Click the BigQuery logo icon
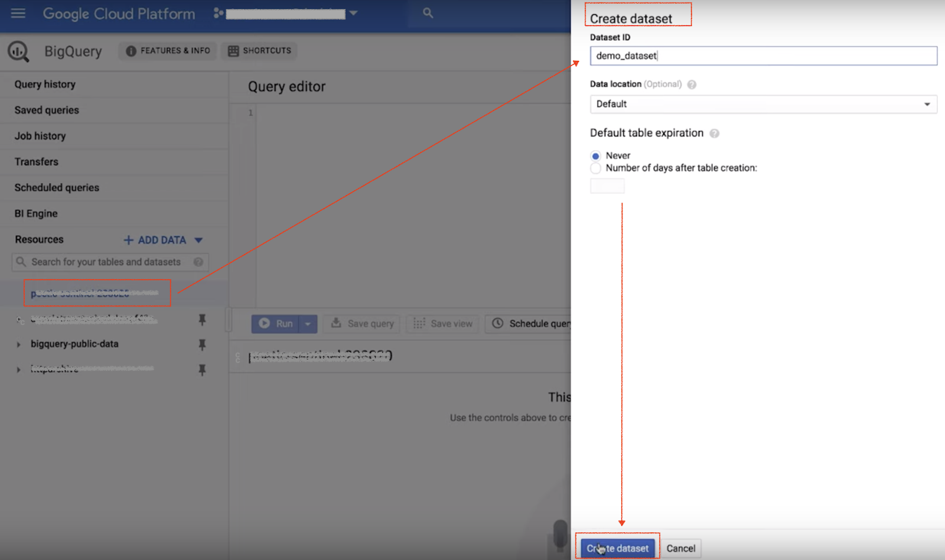The image size is (945, 560). (18, 51)
